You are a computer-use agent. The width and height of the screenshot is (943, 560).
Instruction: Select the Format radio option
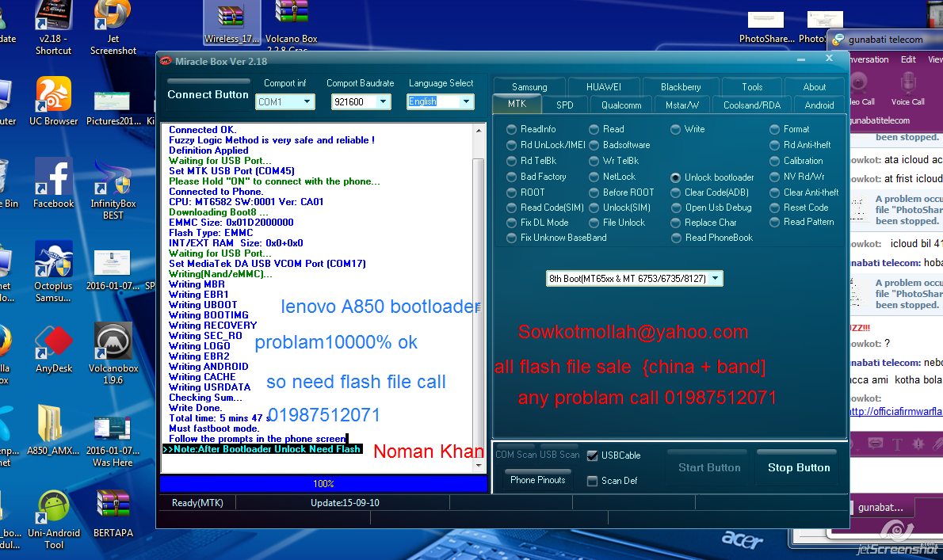[775, 129]
